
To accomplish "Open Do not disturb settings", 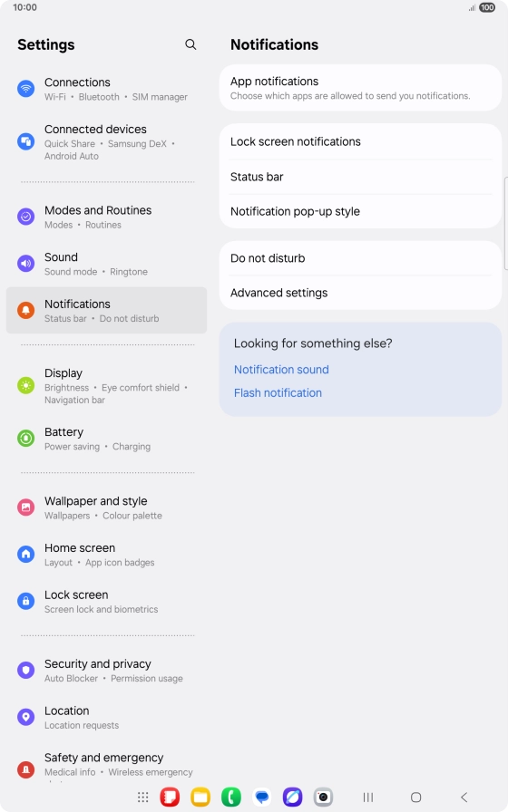I will [360, 258].
